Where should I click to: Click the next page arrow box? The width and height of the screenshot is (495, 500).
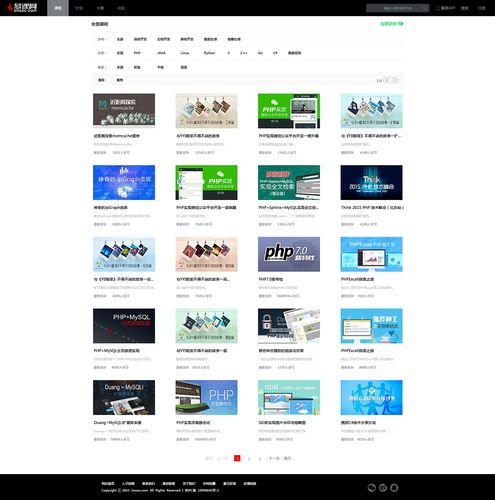[x=395, y=80]
